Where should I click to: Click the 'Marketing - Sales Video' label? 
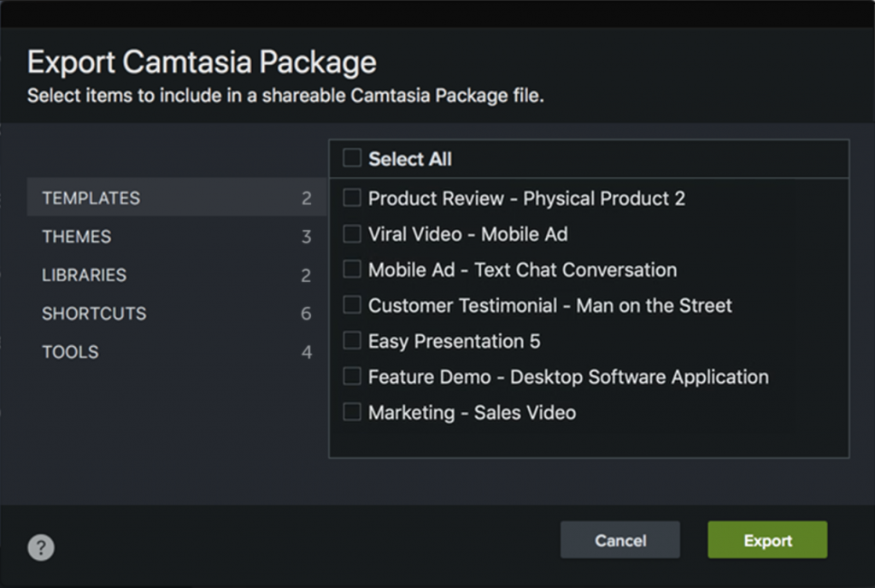[x=472, y=413]
